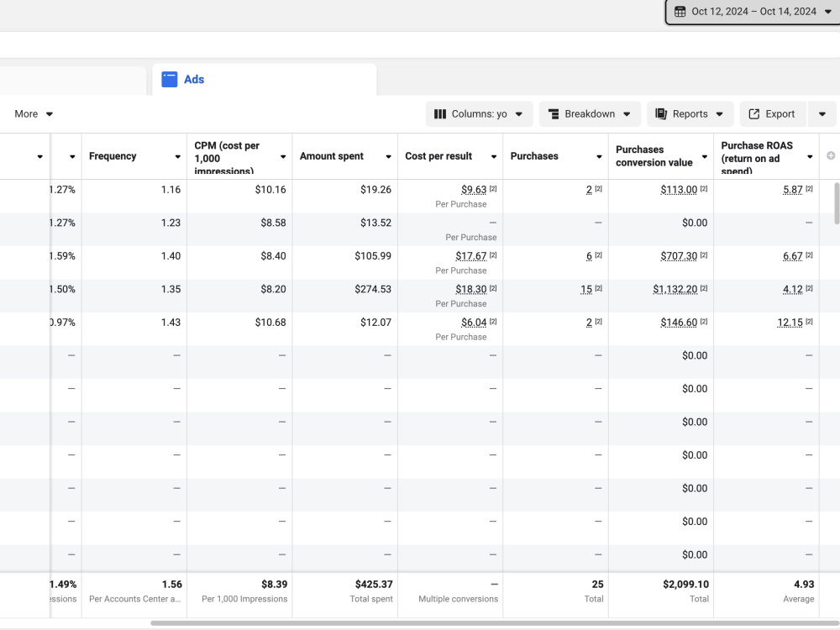Image resolution: width=840 pixels, height=630 pixels.
Task: Open the Columns: yo dropdown
Action: point(479,114)
